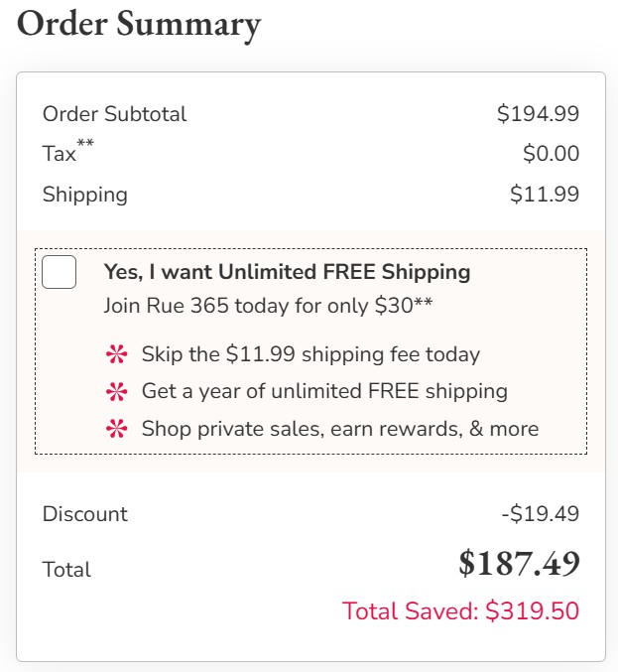Click the bold $187.49 total amount

tap(519, 565)
